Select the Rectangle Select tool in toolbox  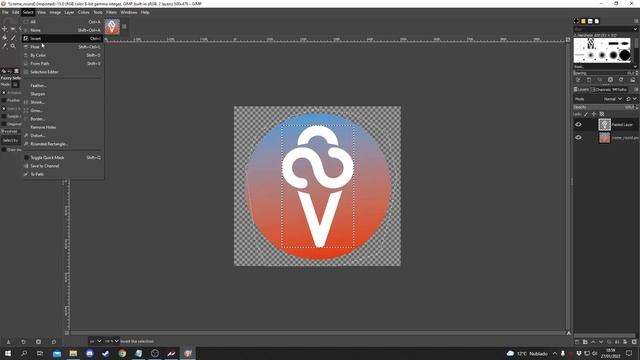(x=13, y=29)
